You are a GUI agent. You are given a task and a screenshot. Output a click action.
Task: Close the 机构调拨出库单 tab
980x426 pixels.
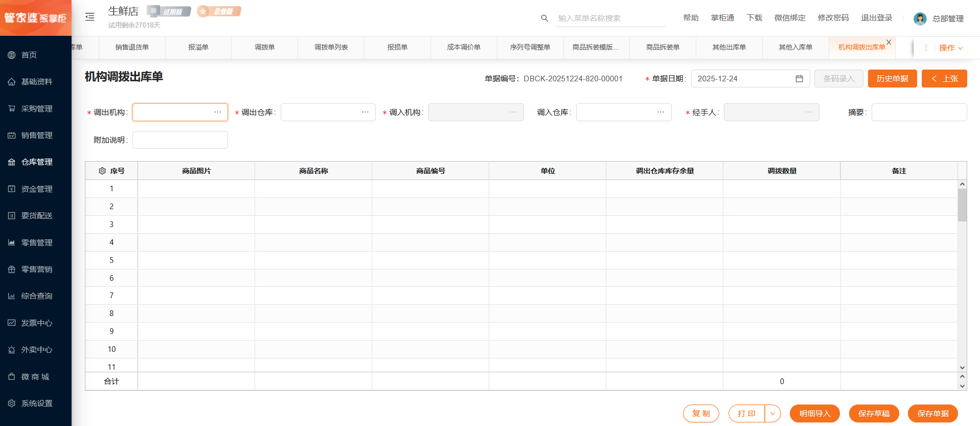tap(888, 42)
